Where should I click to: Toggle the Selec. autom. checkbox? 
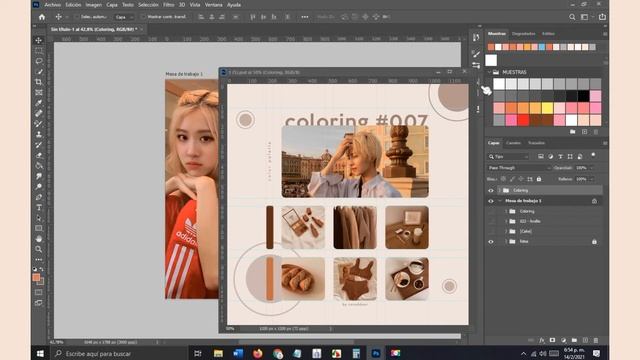(76, 17)
